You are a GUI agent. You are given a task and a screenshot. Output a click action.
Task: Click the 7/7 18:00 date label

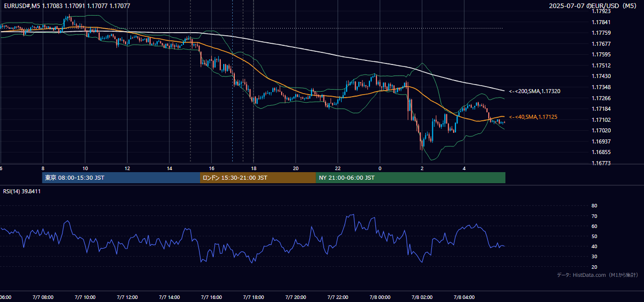tap(253, 297)
